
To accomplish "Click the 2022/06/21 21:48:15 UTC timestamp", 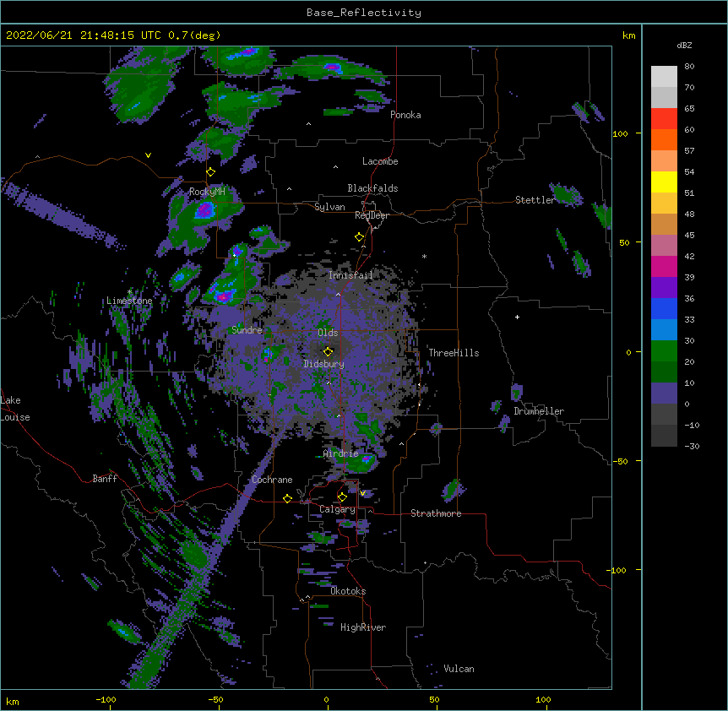I will tap(113, 35).
